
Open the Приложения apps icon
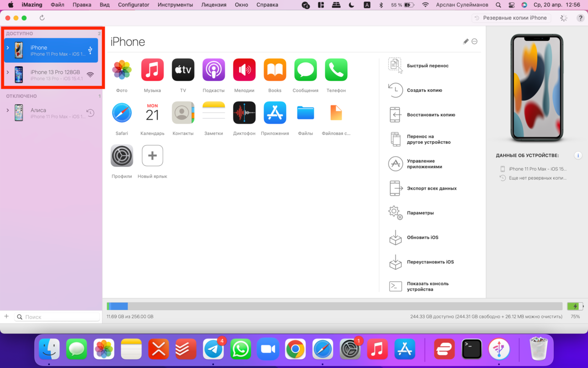[275, 113]
